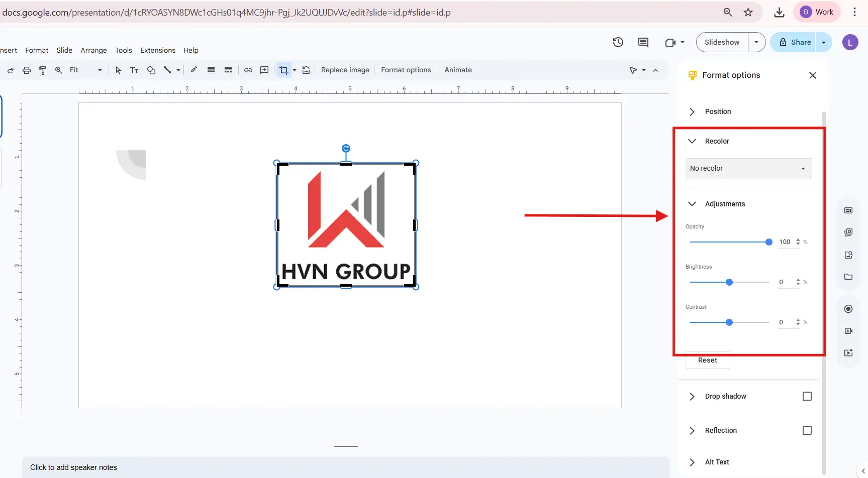Click the Animate button
Screen dimensions: 868x478
click(458, 70)
